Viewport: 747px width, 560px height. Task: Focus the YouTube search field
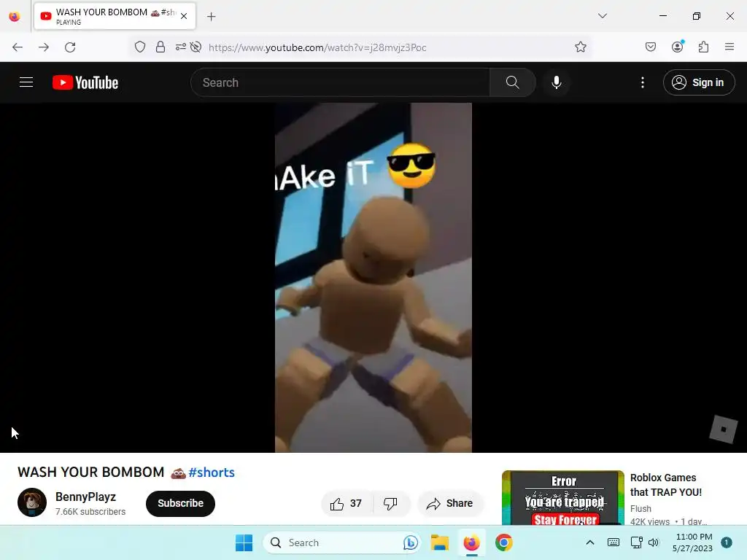click(x=340, y=82)
